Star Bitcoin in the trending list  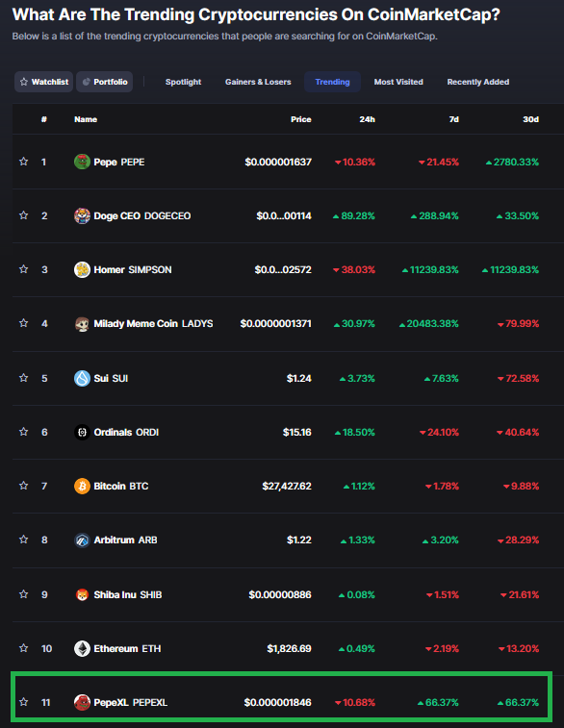24,486
